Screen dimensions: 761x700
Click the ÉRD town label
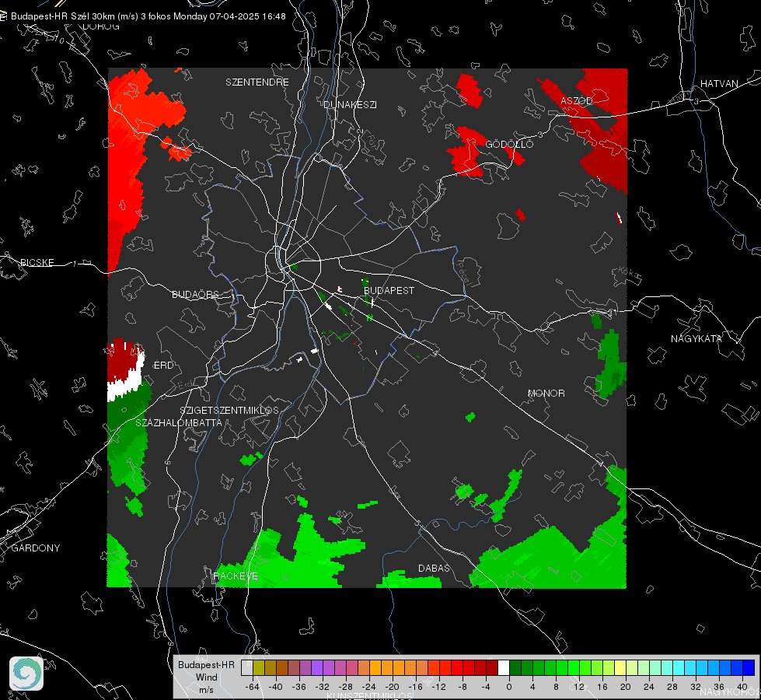click(x=163, y=366)
